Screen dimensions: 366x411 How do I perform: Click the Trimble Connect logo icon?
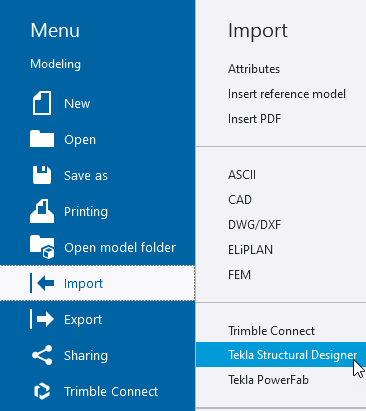(x=42, y=391)
